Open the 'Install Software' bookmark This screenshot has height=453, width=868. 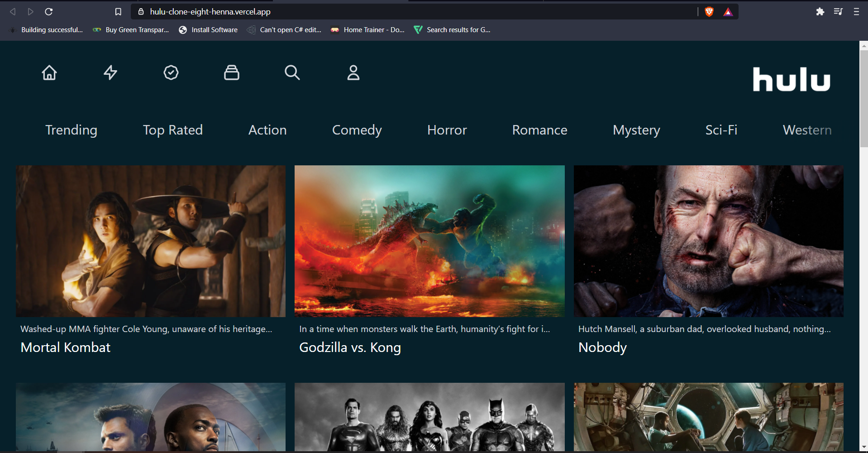point(208,30)
